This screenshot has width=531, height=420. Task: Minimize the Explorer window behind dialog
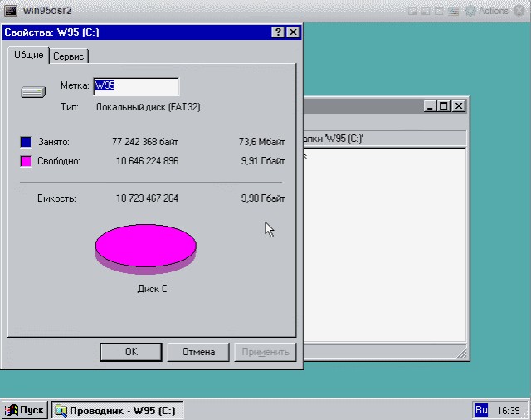pyautogui.click(x=430, y=106)
